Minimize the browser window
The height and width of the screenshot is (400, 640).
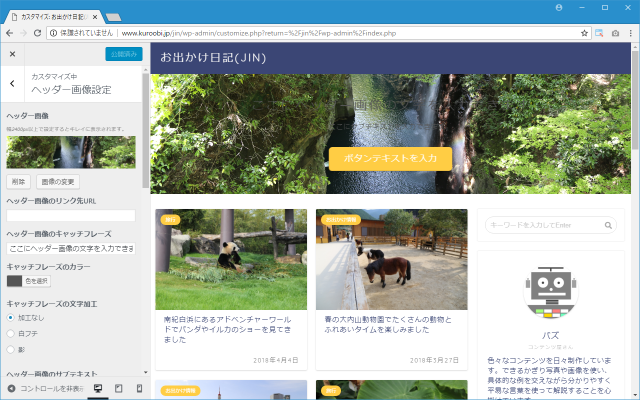pos(582,7)
